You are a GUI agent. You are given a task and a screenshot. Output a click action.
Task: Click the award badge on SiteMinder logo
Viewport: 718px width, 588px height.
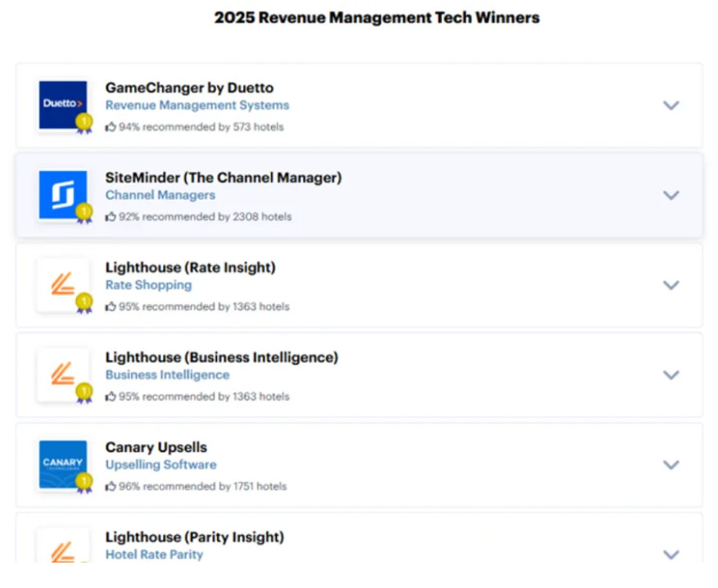[84, 214]
